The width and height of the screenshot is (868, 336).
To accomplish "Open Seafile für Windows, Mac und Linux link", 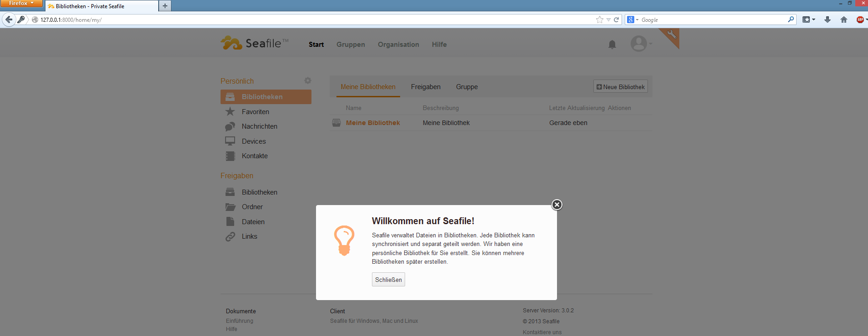I will coord(374,321).
